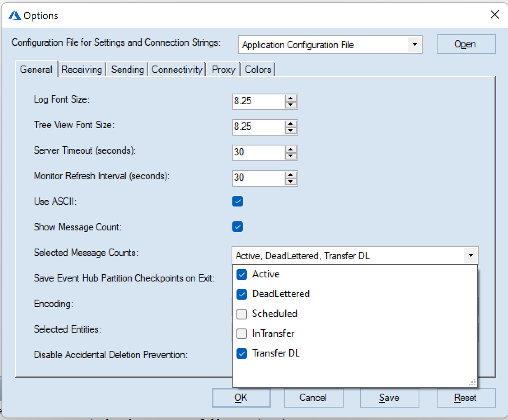Increase Log Font Size with up arrow
Image resolution: width=508 pixels, height=420 pixels.
pos(291,99)
